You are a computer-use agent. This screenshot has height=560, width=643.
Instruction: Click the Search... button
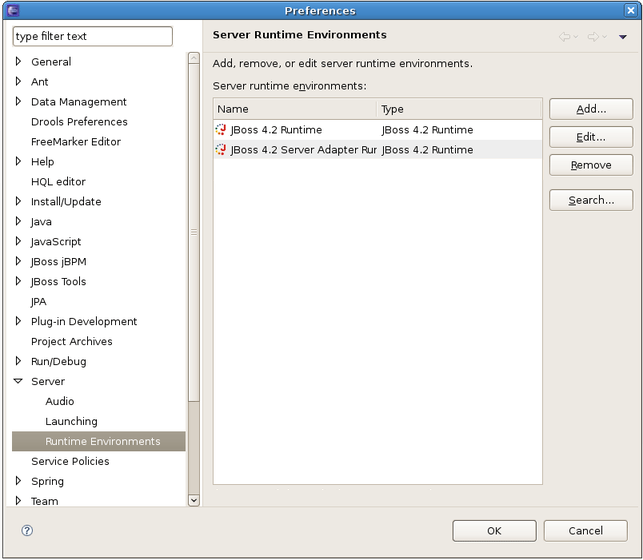(590, 200)
